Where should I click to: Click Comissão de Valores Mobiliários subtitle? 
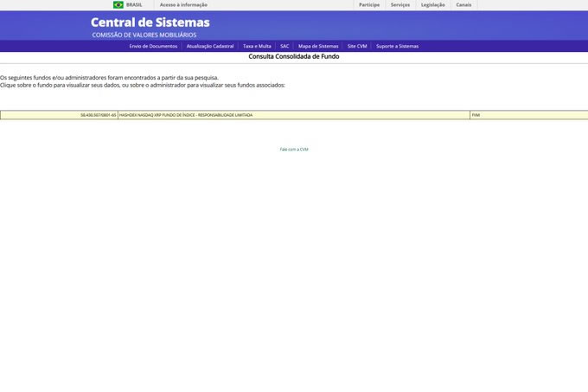click(x=144, y=35)
